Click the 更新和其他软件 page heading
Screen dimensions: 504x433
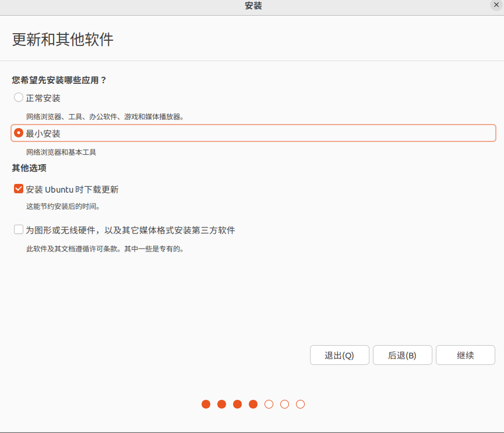(62, 40)
